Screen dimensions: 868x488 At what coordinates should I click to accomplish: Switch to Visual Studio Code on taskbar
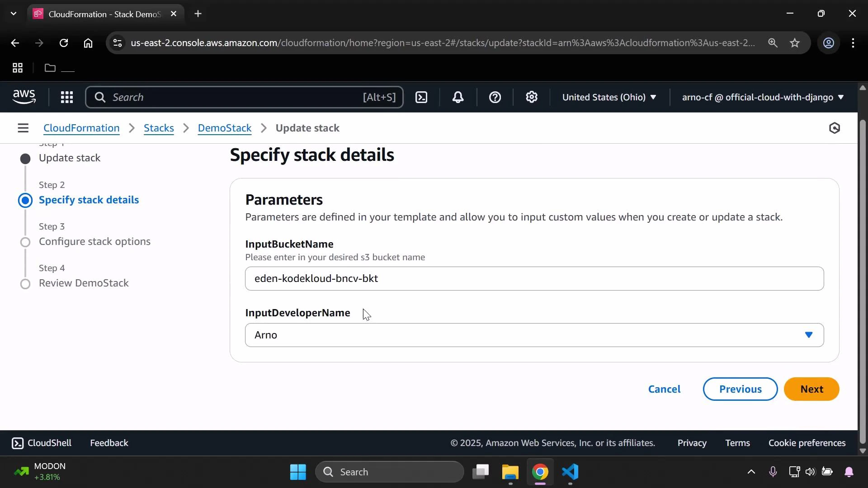pyautogui.click(x=571, y=472)
